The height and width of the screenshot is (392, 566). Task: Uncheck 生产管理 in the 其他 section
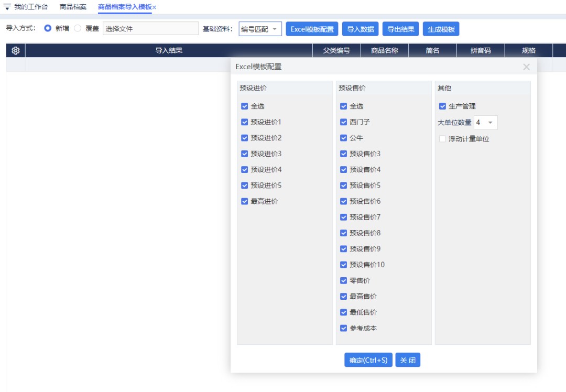coord(443,105)
